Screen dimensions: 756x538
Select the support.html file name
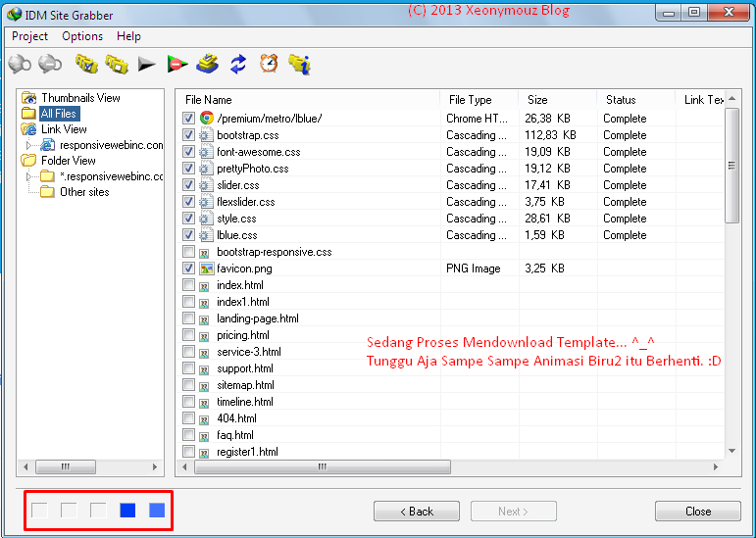tap(245, 368)
